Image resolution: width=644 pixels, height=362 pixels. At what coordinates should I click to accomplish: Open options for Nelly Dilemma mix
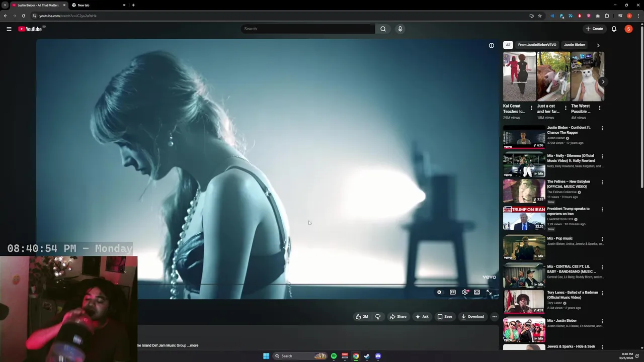point(602,156)
